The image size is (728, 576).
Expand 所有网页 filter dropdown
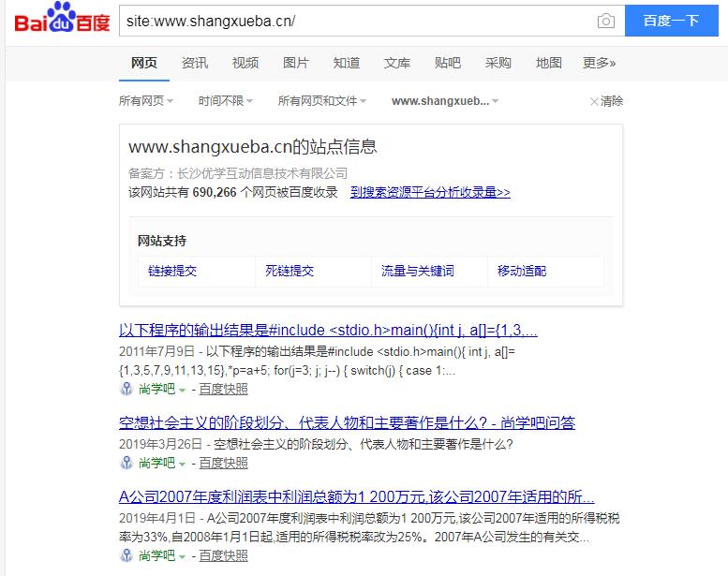point(145,101)
